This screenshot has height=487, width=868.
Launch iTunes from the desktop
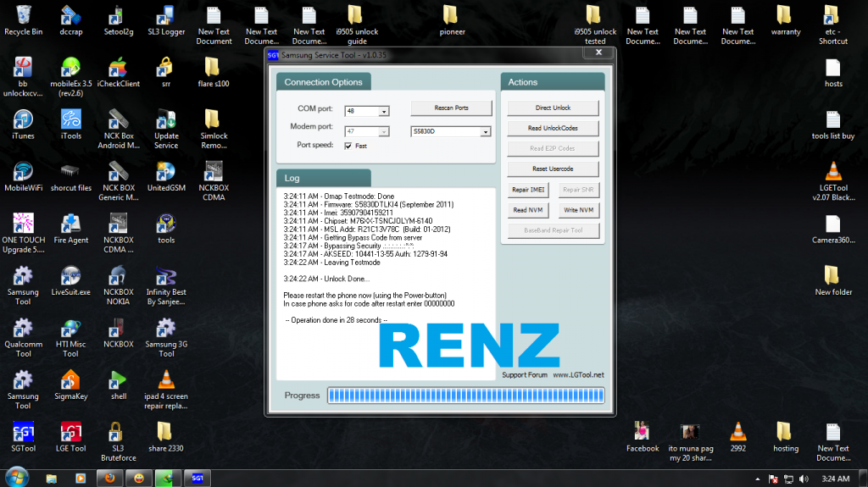23,125
